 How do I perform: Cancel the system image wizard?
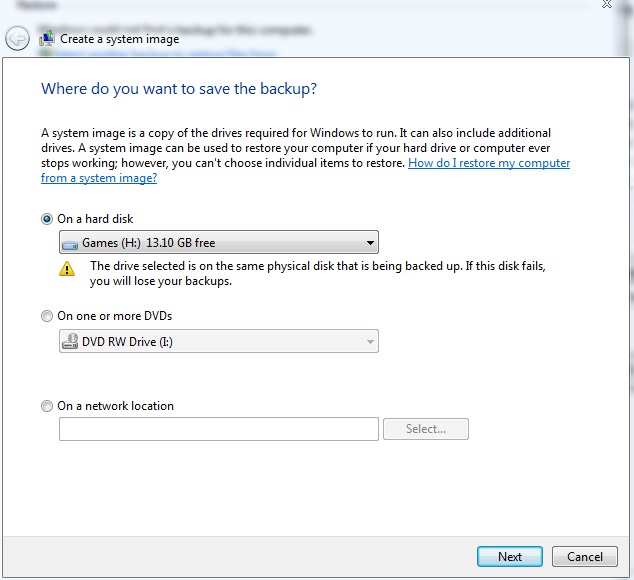(585, 557)
